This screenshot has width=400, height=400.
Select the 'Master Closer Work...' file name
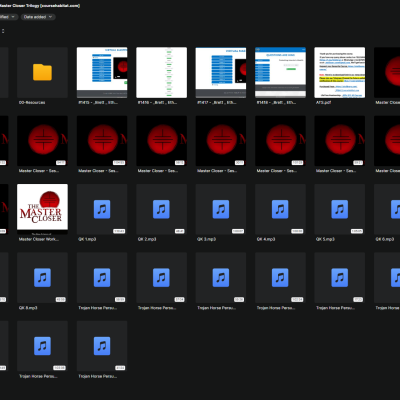[x=39, y=239]
